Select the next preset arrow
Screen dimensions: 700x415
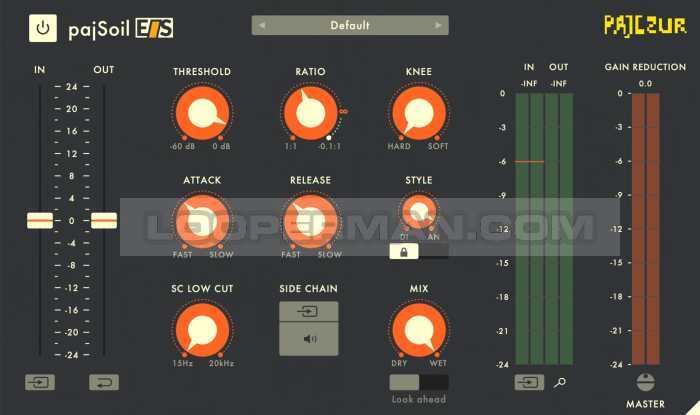[438, 25]
